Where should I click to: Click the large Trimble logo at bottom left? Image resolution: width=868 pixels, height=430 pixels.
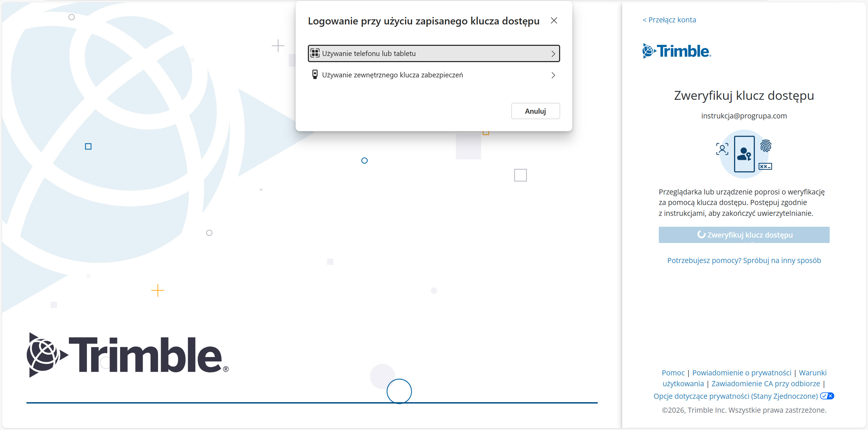(127, 355)
